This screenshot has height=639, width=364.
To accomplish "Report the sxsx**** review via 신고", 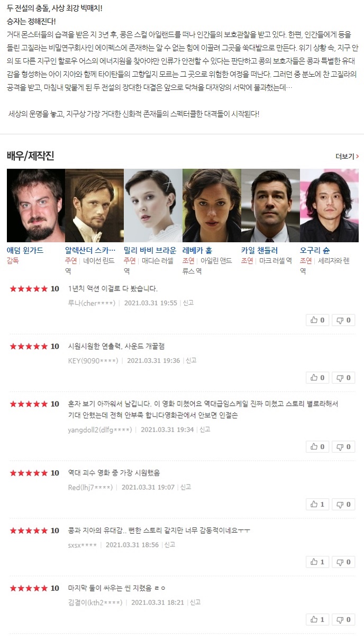I will pyautogui.click(x=169, y=545).
